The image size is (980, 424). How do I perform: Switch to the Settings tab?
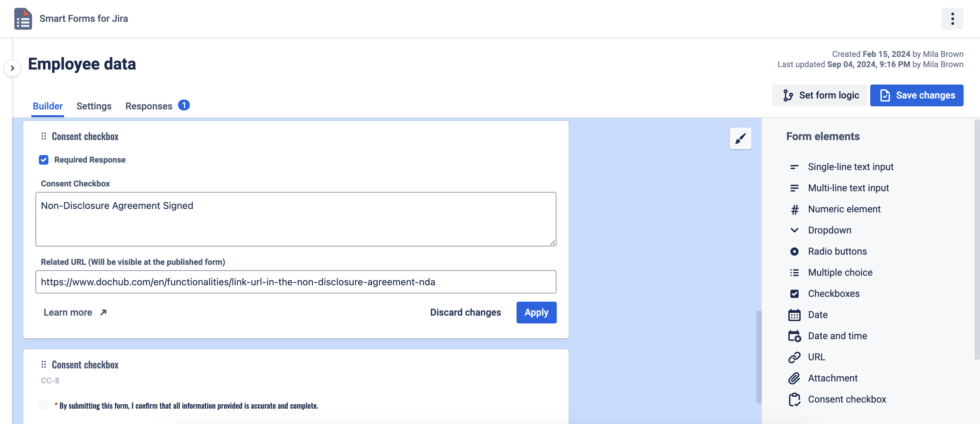pyautogui.click(x=93, y=106)
